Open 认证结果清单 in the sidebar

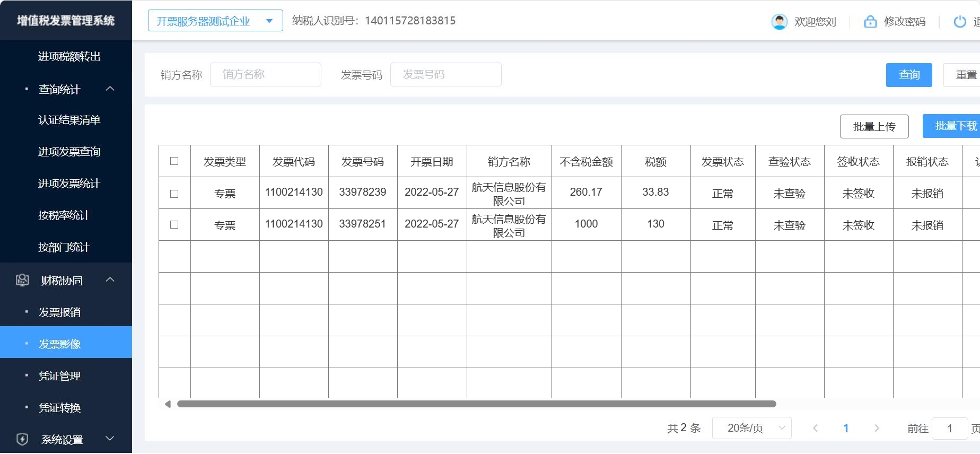69,120
